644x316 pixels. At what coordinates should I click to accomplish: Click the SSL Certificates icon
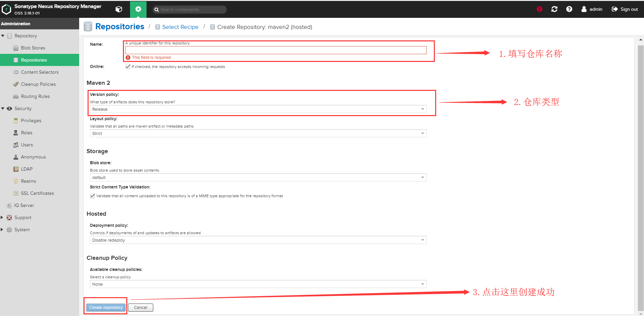tap(16, 194)
